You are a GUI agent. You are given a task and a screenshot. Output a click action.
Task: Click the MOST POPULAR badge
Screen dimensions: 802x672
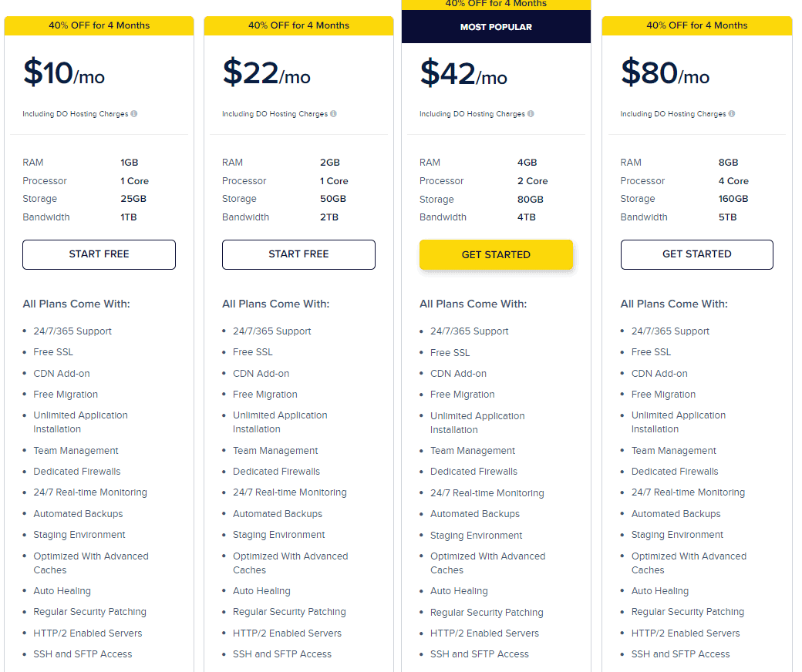(496, 27)
